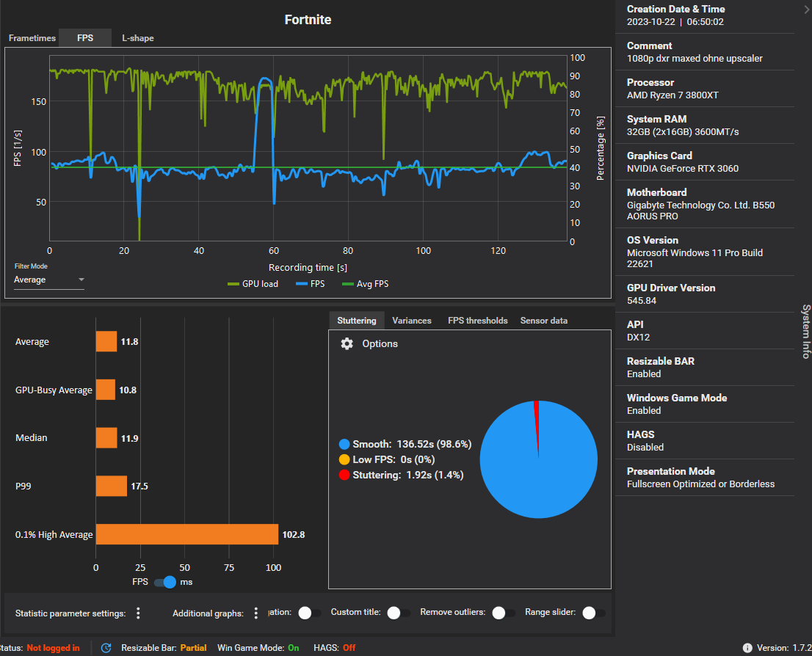Click the blue Smooth legend swatch
The height and width of the screenshot is (656, 812).
click(344, 444)
